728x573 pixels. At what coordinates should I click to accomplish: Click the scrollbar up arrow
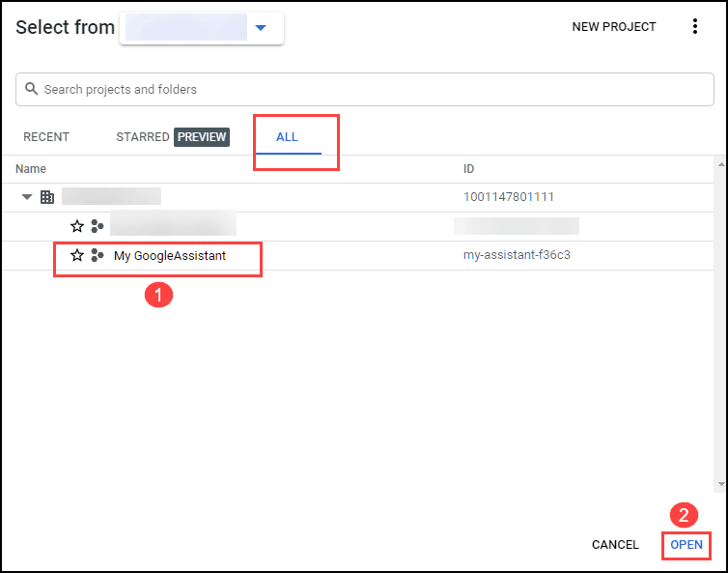pyautogui.click(x=721, y=164)
